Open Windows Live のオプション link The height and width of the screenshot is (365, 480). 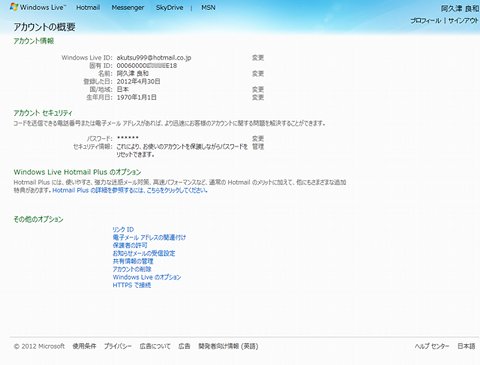pos(147,277)
